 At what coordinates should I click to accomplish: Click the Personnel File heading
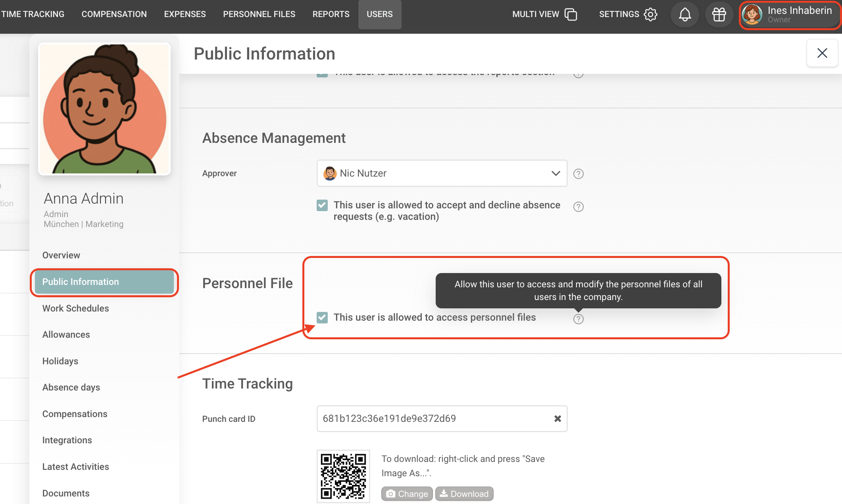[x=248, y=283]
